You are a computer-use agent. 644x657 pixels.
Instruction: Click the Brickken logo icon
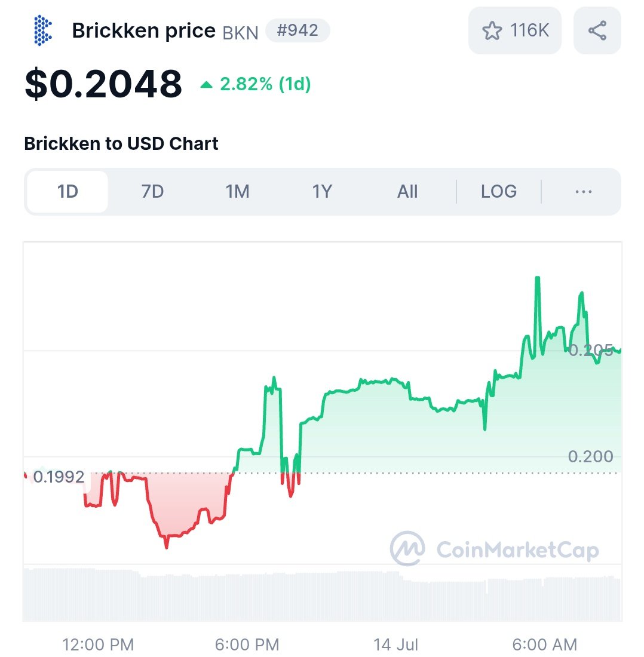point(42,30)
